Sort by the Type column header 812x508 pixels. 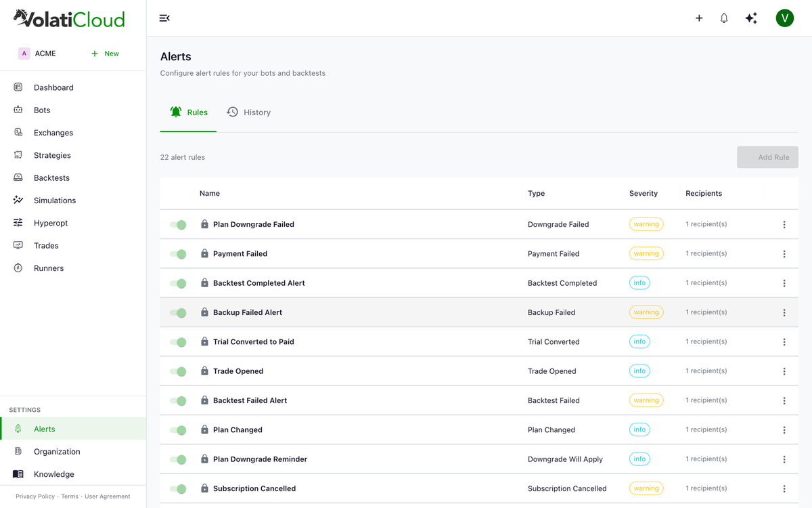point(537,194)
